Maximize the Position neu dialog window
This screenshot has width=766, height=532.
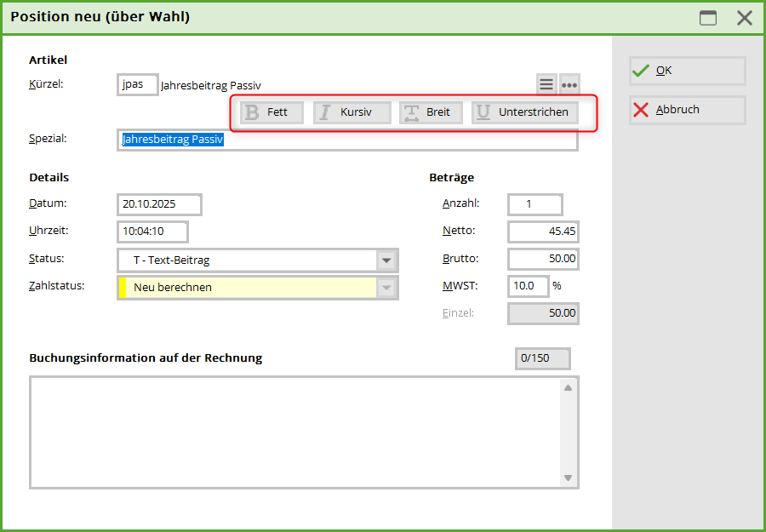pyautogui.click(x=708, y=18)
